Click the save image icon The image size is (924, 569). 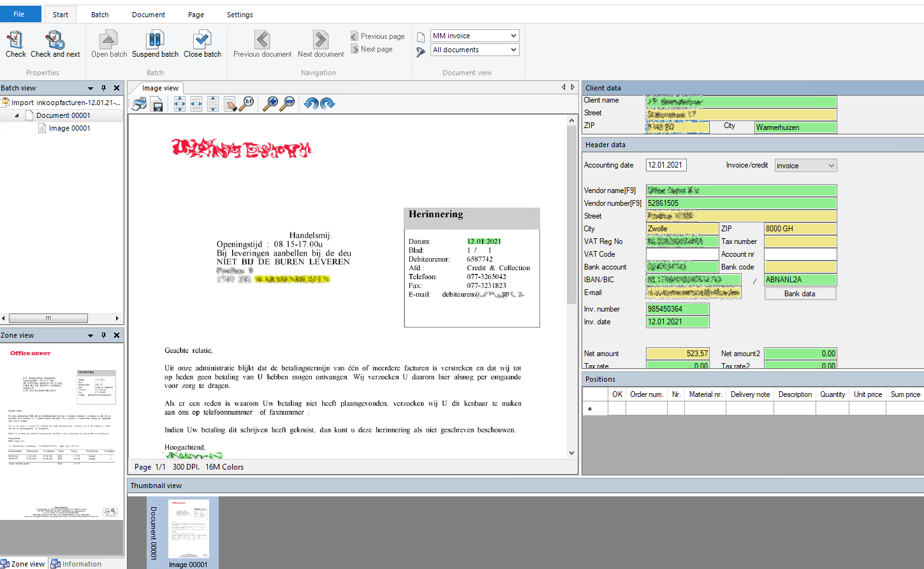tap(157, 104)
